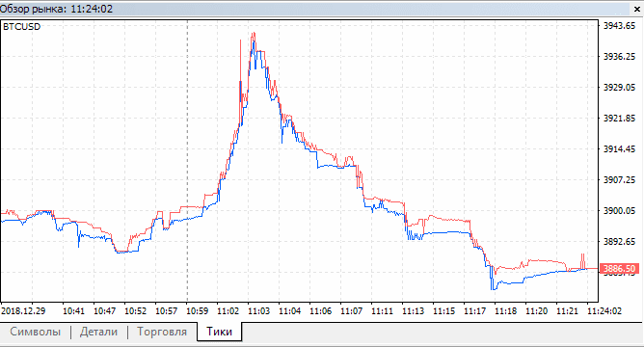Image resolution: width=644 pixels, height=347 pixels.
Task: Click the 11:03 time axis label
Action: pyautogui.click(x=258, y=311)
